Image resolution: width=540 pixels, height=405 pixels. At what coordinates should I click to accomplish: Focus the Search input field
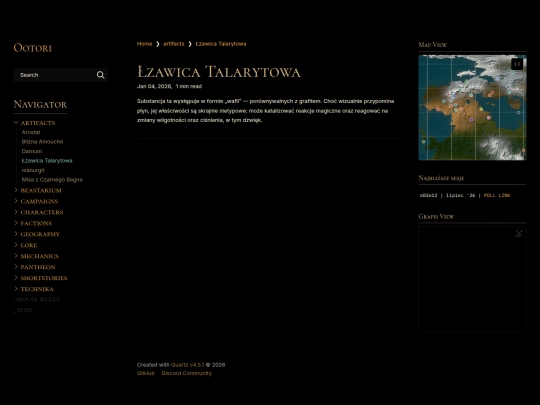pos(61,75)
